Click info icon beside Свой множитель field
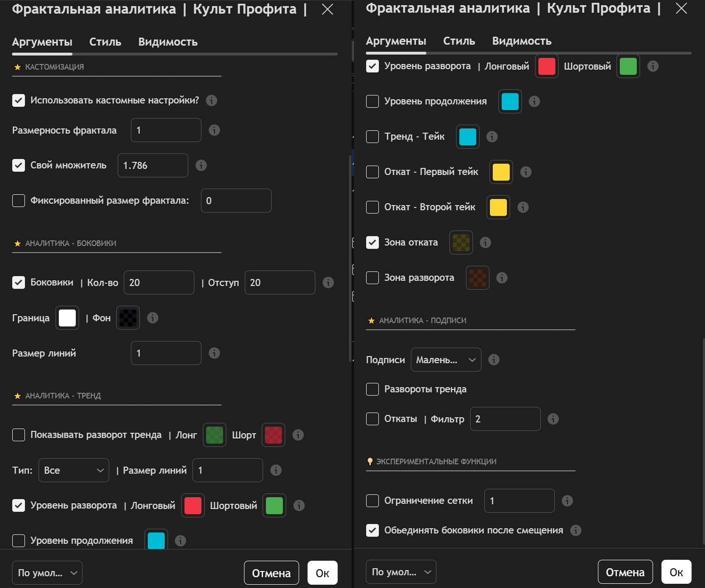The width and height of the screenshot is (705, 588). 201,166
